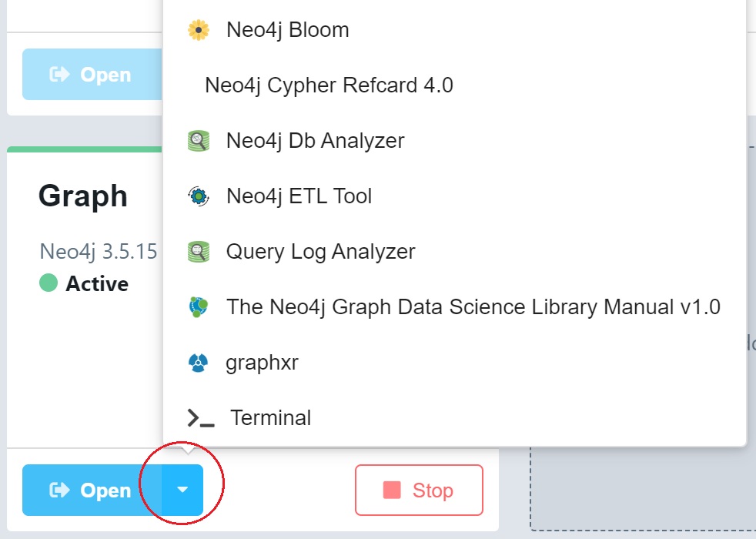Click the Terminal prompt icon
Viewport: 756px width, 539px height.
(x=201, y=418)
